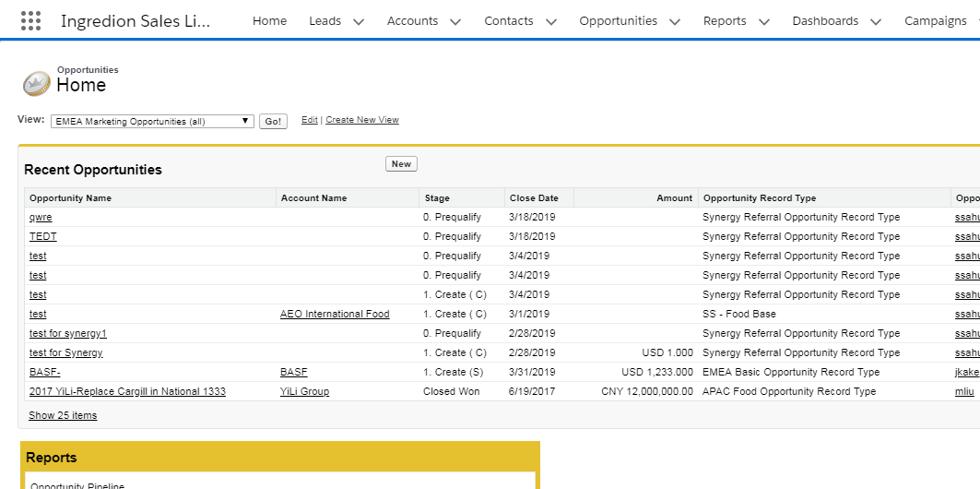Open the App Launcher grid icon
Viewport: 980px width, 489px height.
(x=30, y=20)
